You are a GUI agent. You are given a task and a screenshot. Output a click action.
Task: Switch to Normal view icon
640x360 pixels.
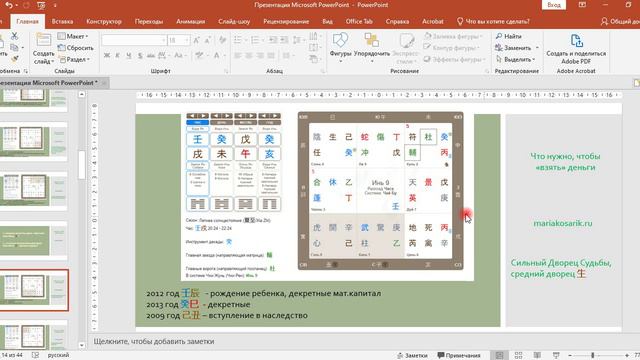tap(499, 355)
